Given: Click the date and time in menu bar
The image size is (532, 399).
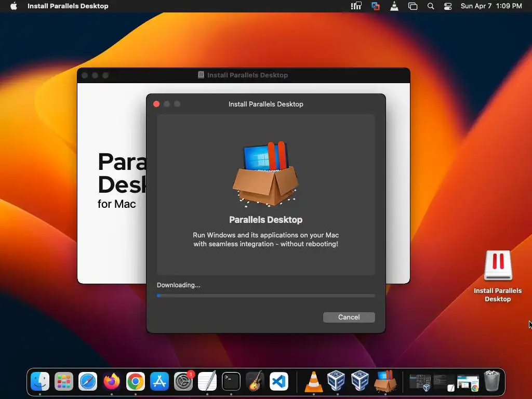Looking at the screenshot, I should [x=491, y=6].
